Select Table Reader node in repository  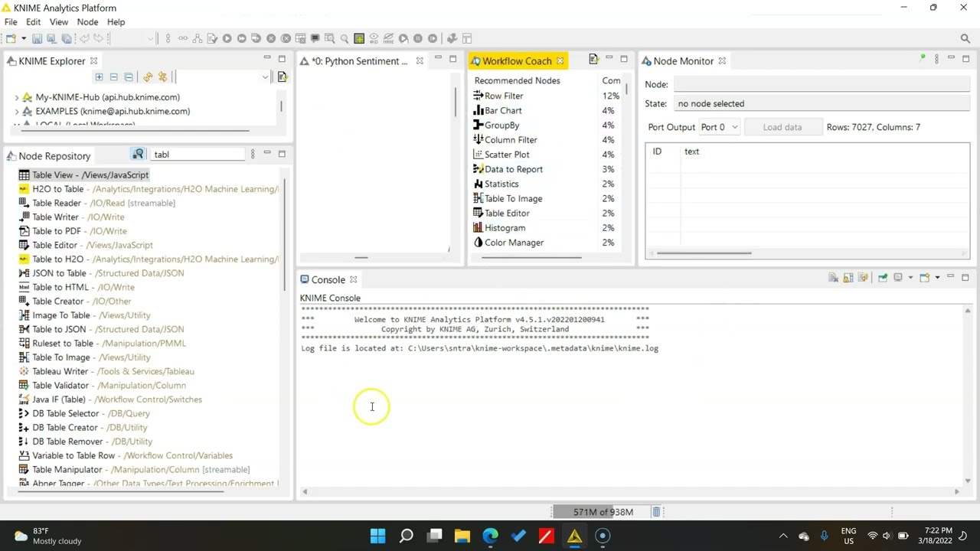(96, 203)
